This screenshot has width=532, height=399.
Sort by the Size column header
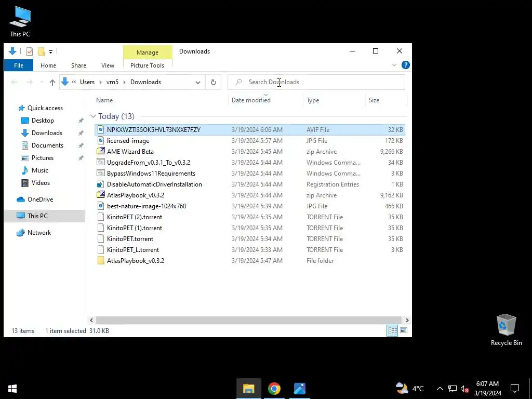(386, 100)
